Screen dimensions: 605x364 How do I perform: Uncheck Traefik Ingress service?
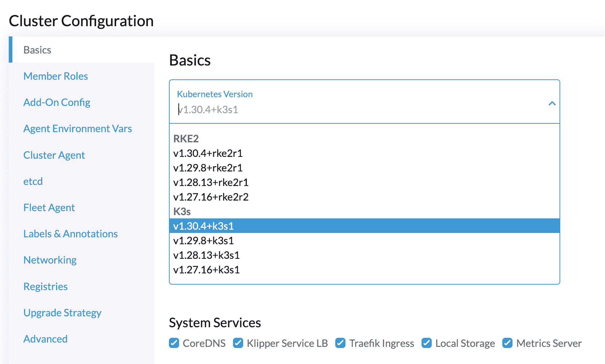(x=340, y=343)
